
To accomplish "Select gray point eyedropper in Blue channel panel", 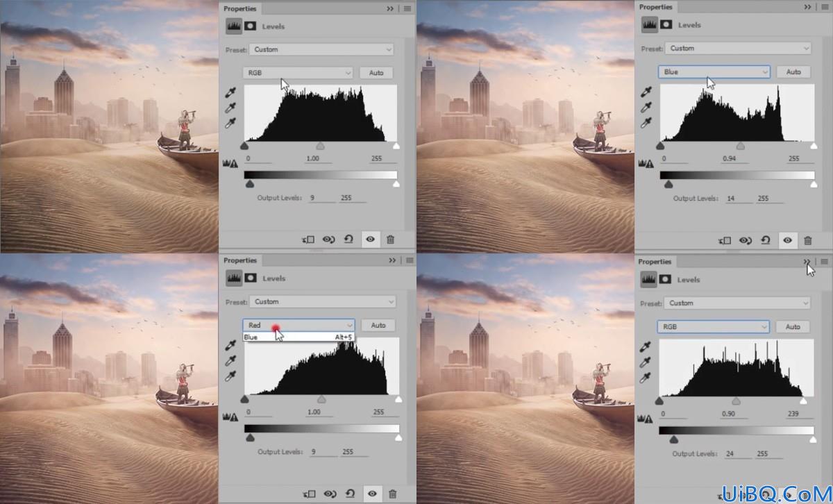I will [x=646, y=107].
